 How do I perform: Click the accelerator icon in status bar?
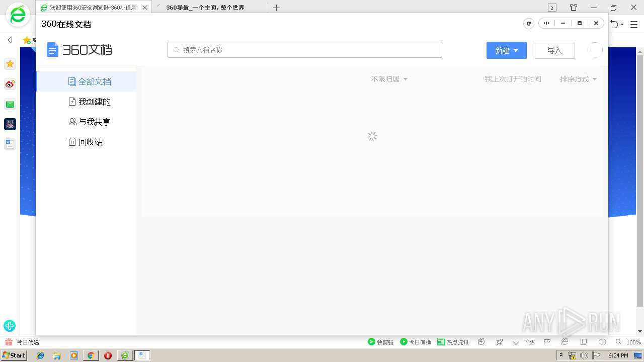[x=481, y=342]
